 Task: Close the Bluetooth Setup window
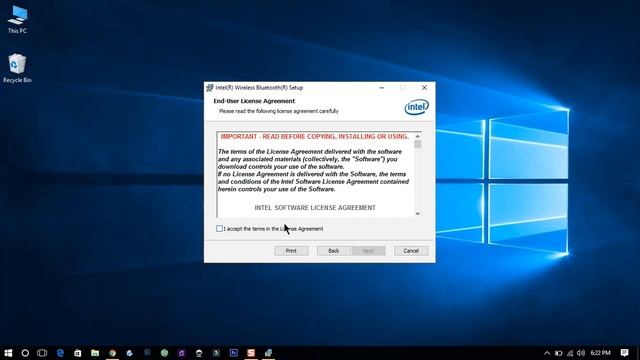424,88
